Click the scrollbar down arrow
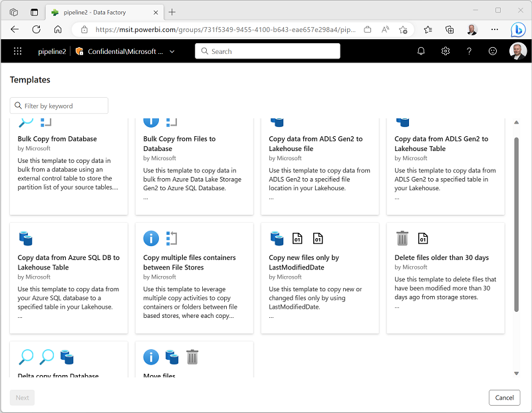 pos(517,373)
